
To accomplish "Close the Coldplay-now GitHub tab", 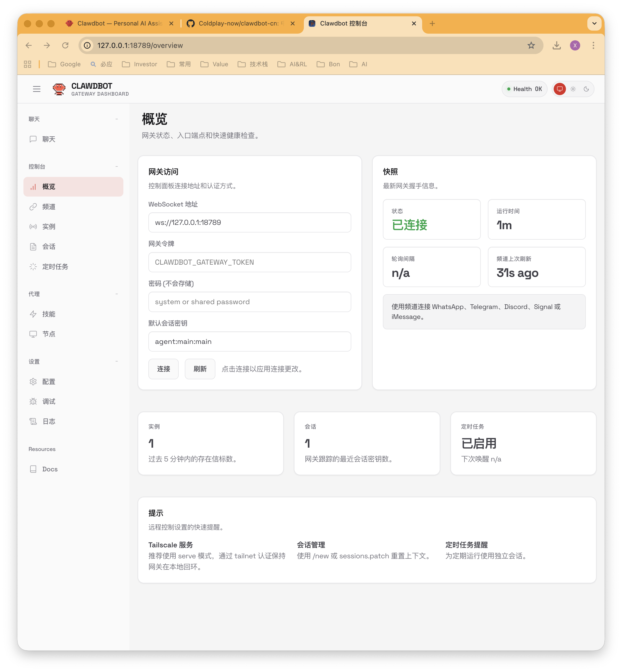I will pyautogui.click(x=292, y=23).
